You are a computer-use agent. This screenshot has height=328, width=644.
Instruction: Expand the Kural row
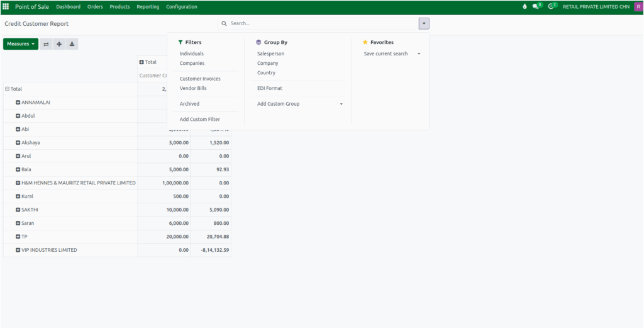tap(18, 196)
